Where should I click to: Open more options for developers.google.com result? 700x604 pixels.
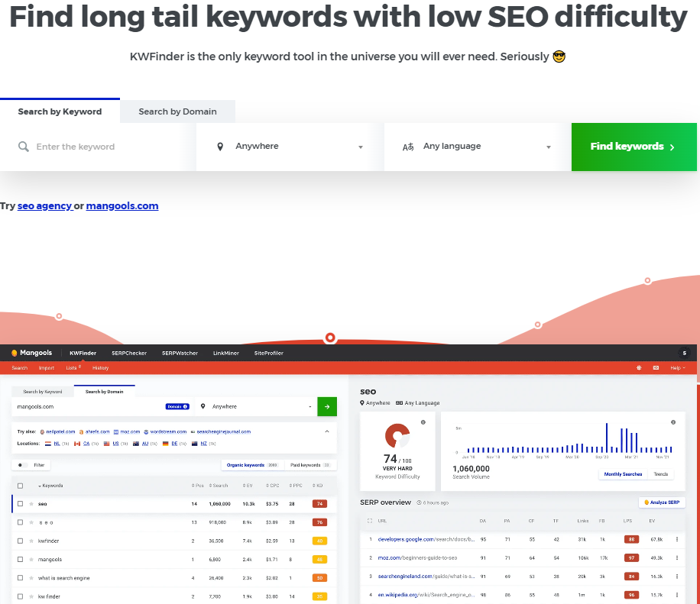(x=677, y=539)
